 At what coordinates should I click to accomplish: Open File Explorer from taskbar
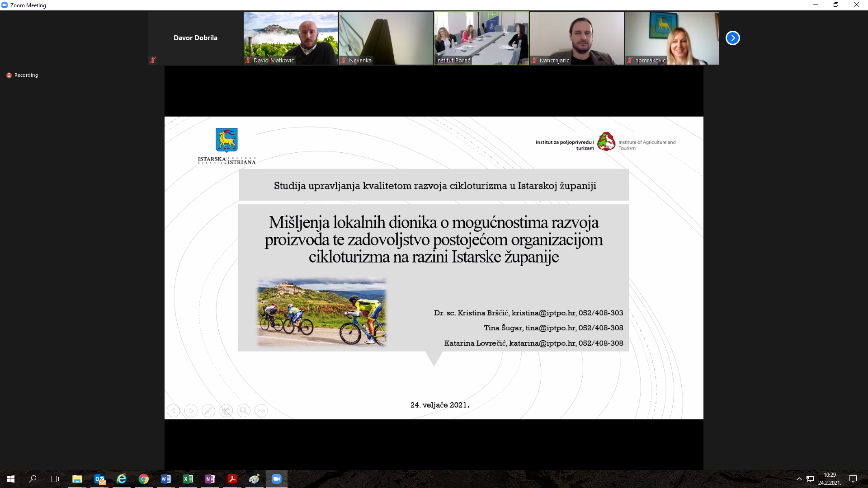(x=77, y=479)
